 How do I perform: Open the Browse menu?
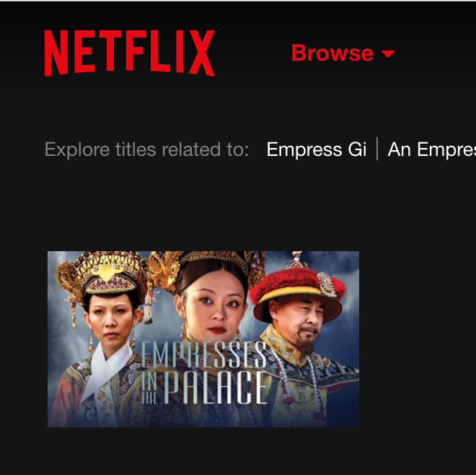click(x=343, y=53)
